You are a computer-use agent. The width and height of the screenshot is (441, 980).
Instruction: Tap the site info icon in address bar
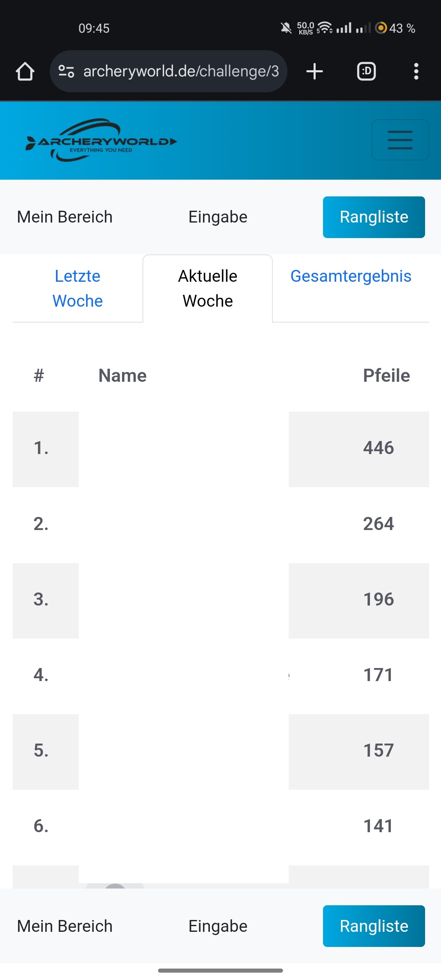tap(66, 71)
